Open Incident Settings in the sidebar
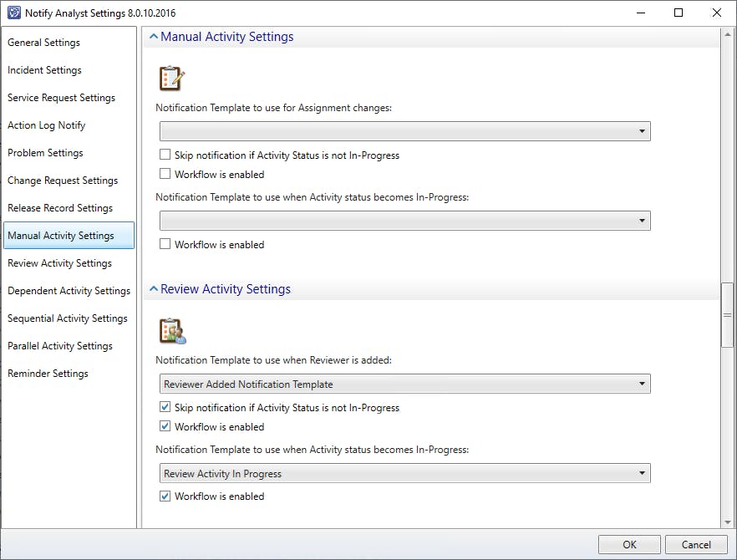737x560 pixels. click(x=45, y=70)
